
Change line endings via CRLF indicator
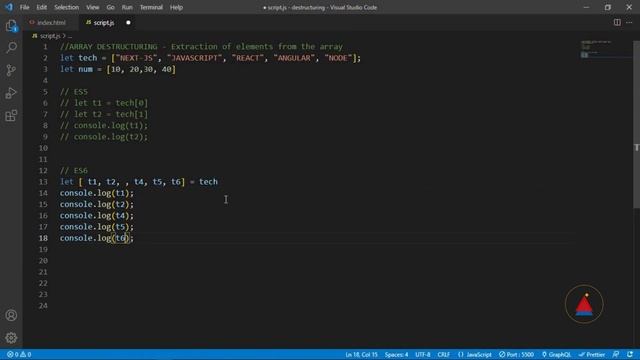tap(444, 355)
